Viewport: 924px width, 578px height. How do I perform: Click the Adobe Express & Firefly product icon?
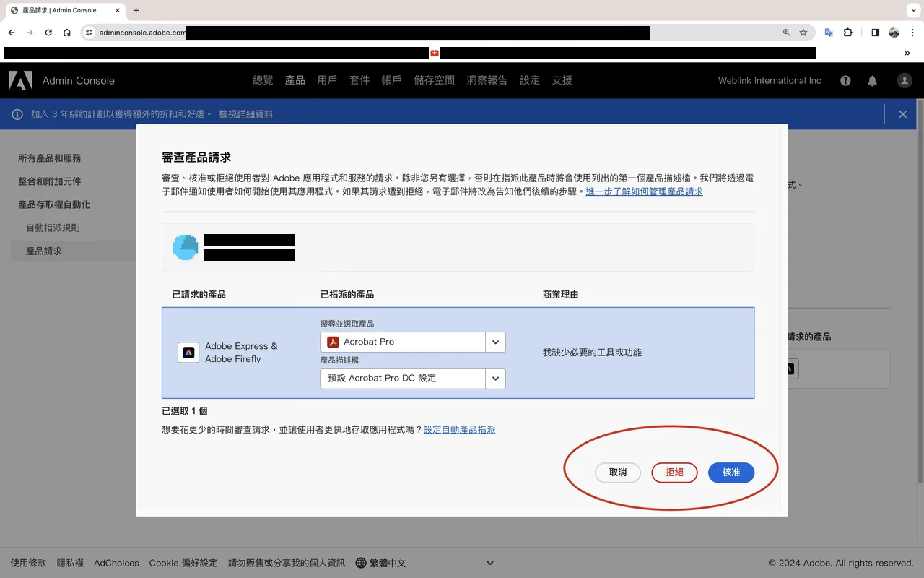click(188, 353)
